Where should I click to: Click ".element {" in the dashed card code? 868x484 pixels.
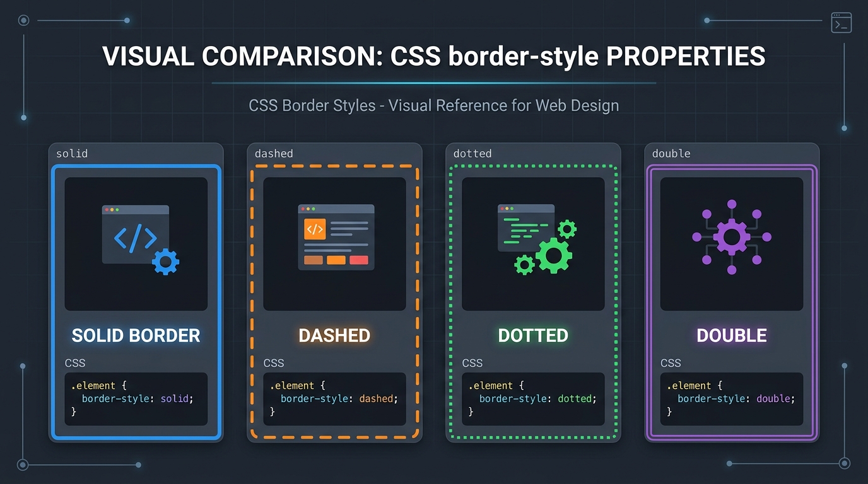[x=298, y=386]
